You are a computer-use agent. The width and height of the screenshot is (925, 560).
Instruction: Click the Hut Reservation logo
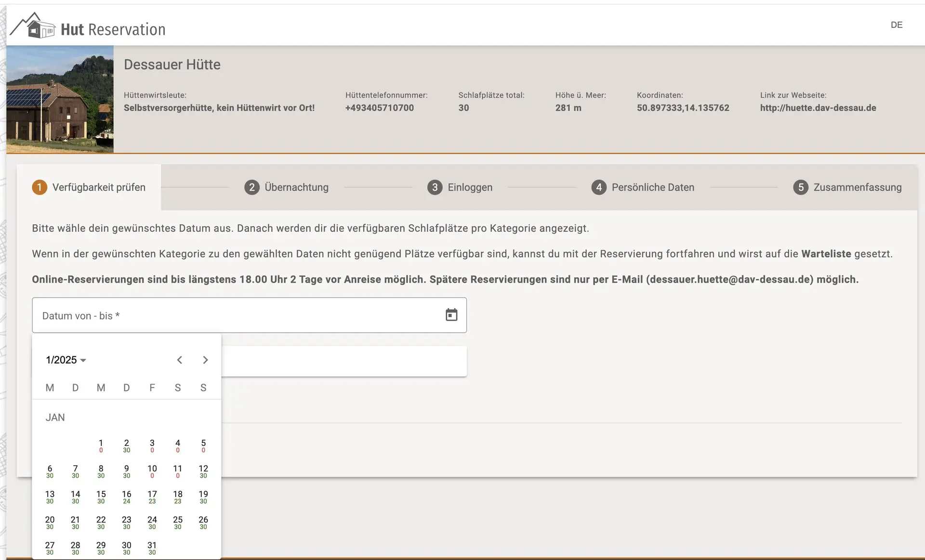[x=88, y=27]
